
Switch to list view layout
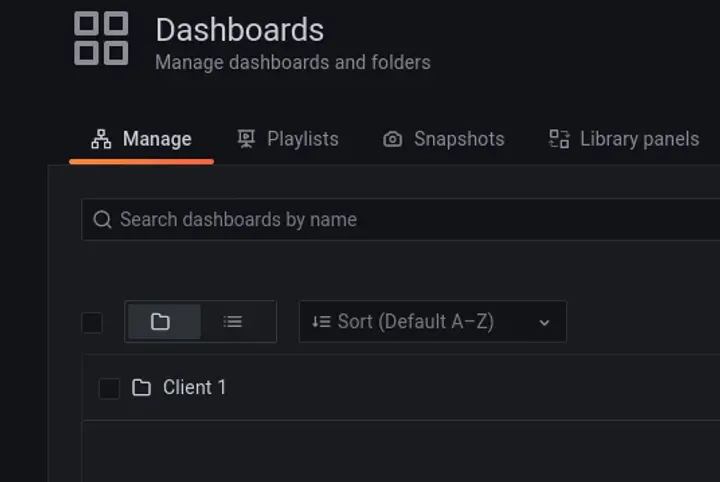233,322
